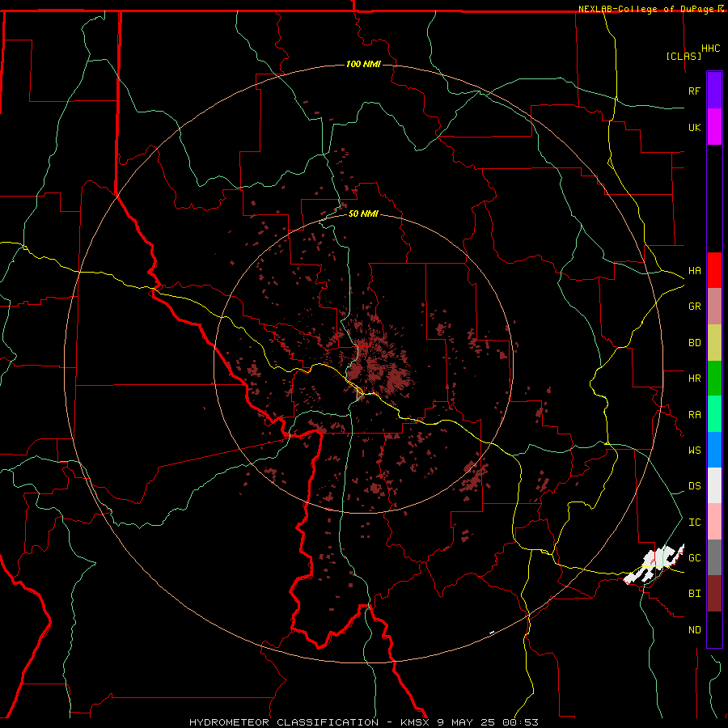
Task: Select the yellow BD legend swatch
Action: [x=714, y=343]
